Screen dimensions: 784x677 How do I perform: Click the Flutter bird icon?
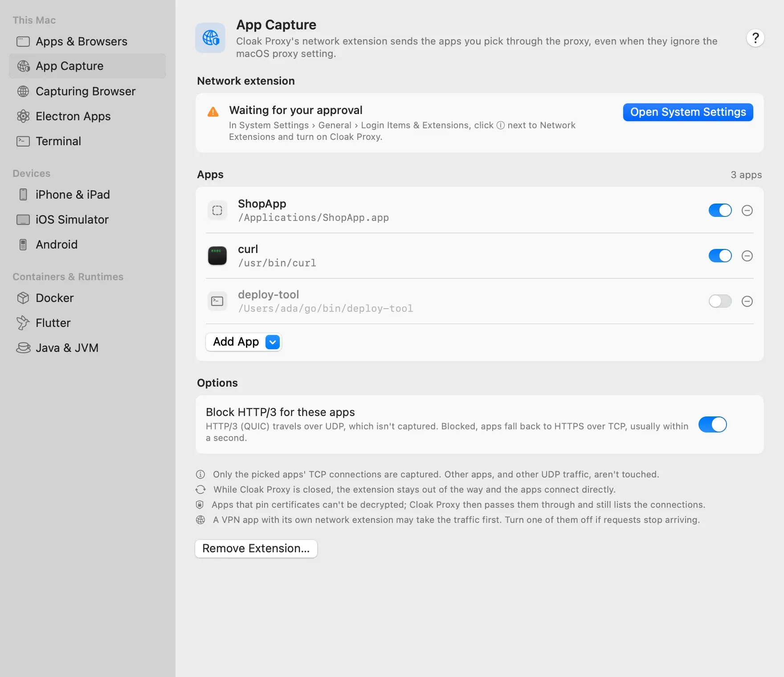pyautogui.click(x=23, y=323)
